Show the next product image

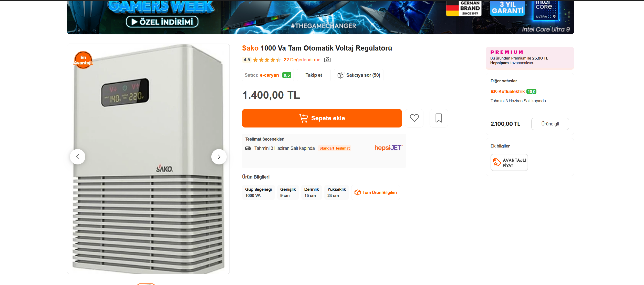click(219, 157)
